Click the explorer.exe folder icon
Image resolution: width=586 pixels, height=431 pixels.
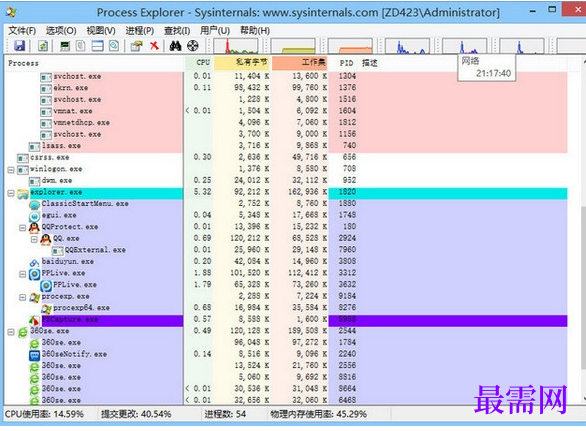coord(23,193)
